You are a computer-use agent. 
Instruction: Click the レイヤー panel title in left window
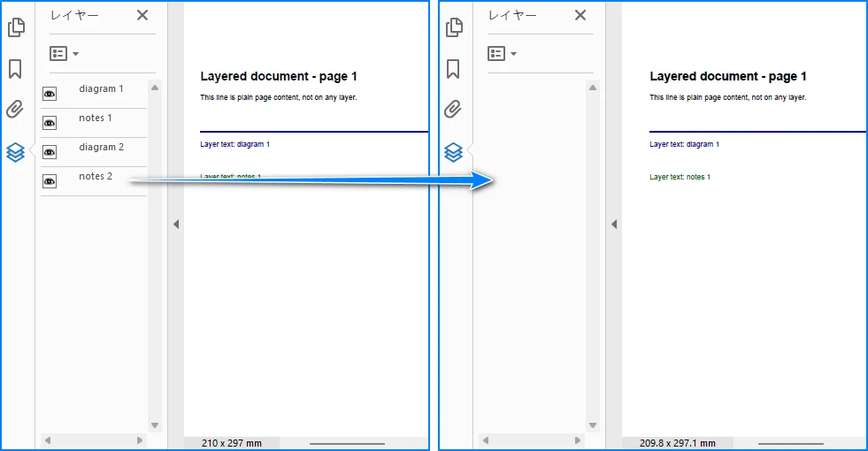pos(74,16)
